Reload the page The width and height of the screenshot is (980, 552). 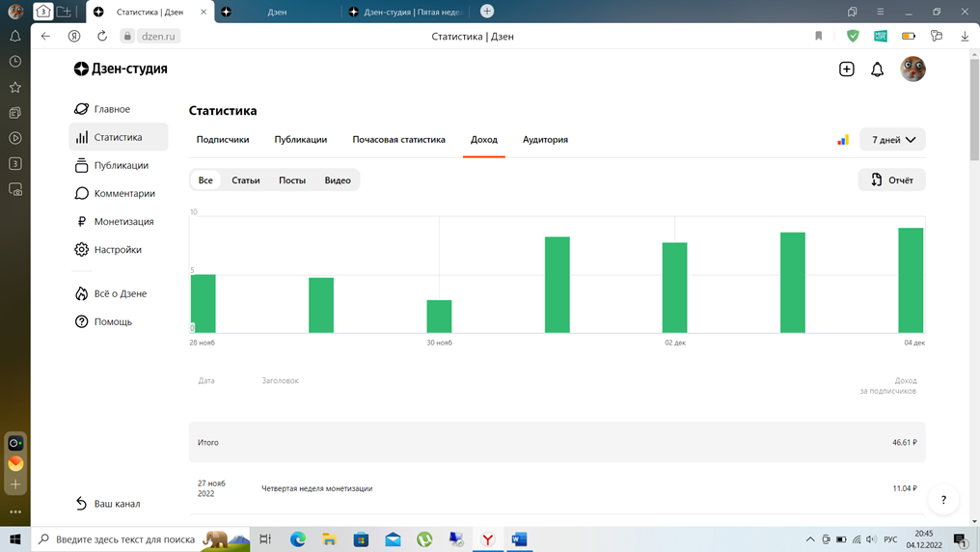coord(102,37)
